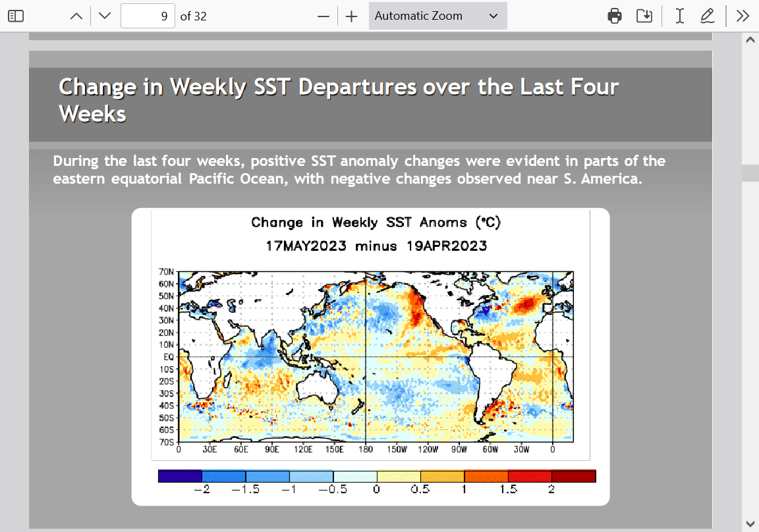
Task: Go to previous page arrow
Action: pyautogui.click(x=76, y=16)
